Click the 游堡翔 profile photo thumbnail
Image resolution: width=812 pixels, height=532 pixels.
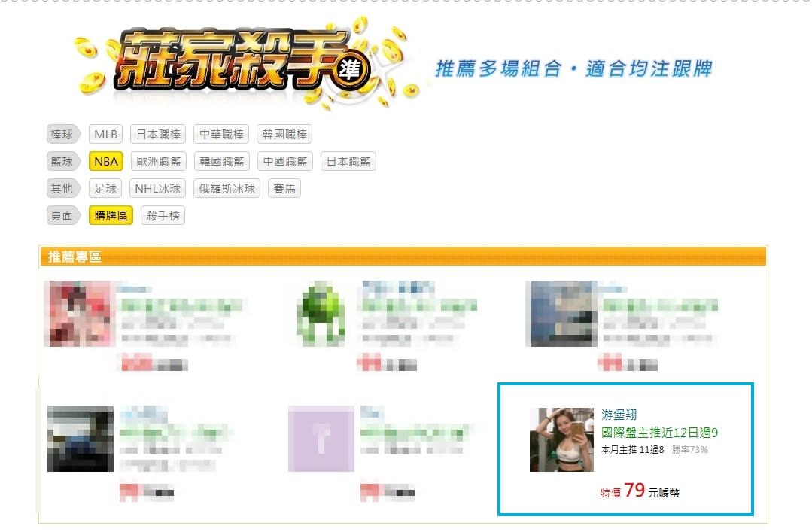(x=561, y=439)
